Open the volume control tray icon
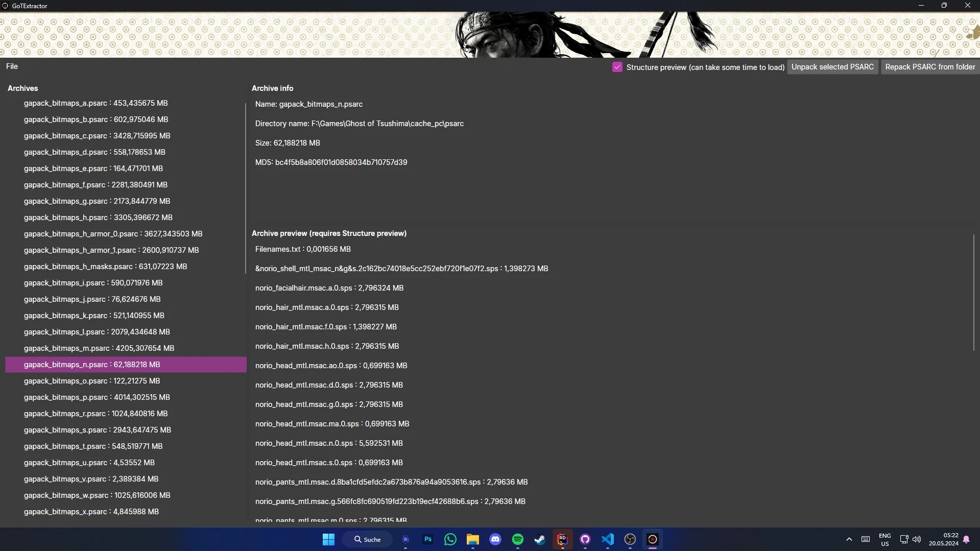This screenshot has height=551, width=980. 917,539
